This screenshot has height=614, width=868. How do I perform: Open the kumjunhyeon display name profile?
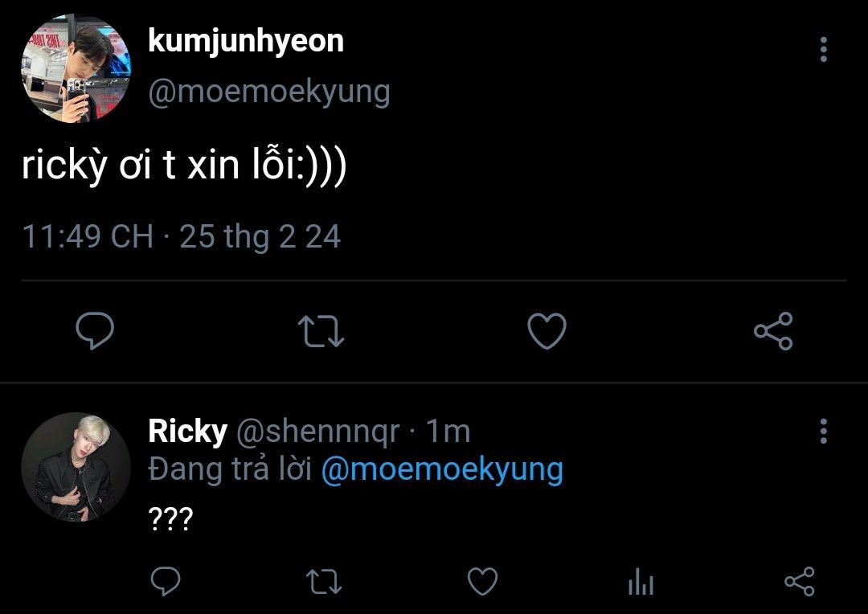click(246, 42)
